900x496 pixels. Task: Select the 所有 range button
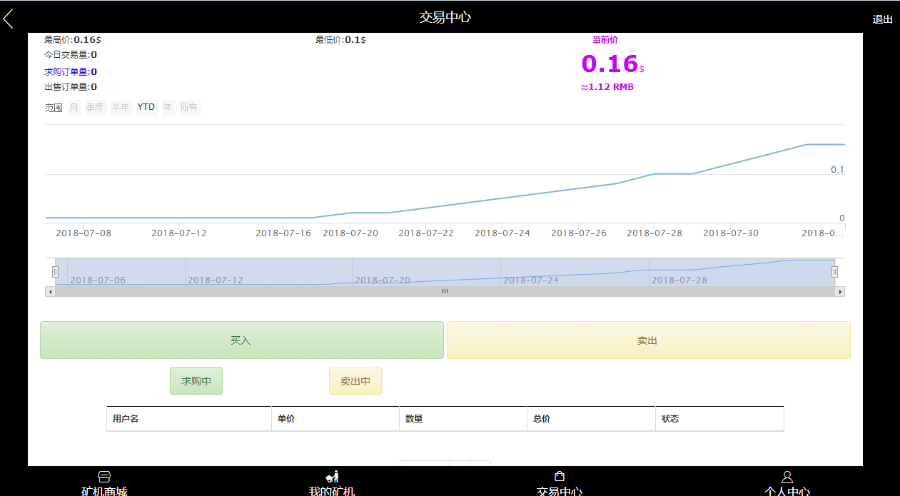click(x=189, y=107)
